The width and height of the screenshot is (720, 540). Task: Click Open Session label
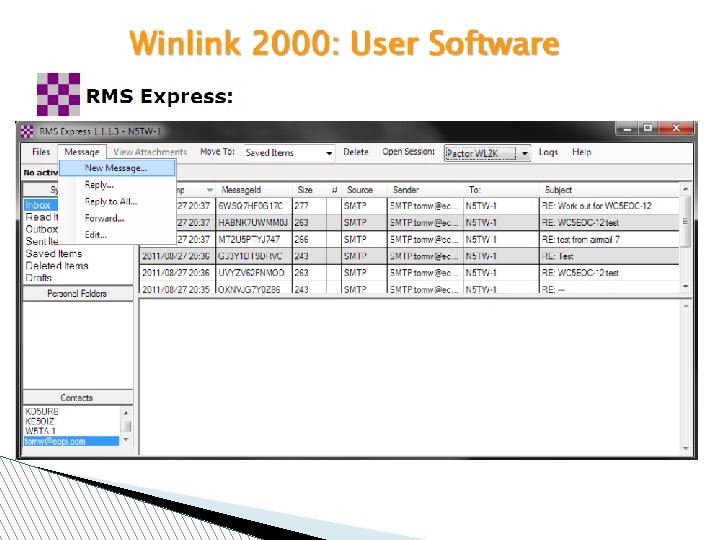[x=409, y=152]
